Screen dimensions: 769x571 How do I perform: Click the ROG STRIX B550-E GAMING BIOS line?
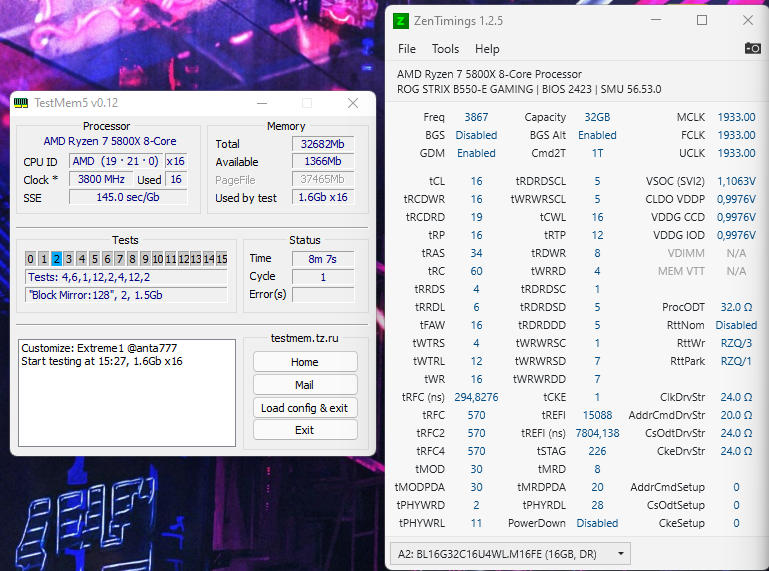point(529,89)
